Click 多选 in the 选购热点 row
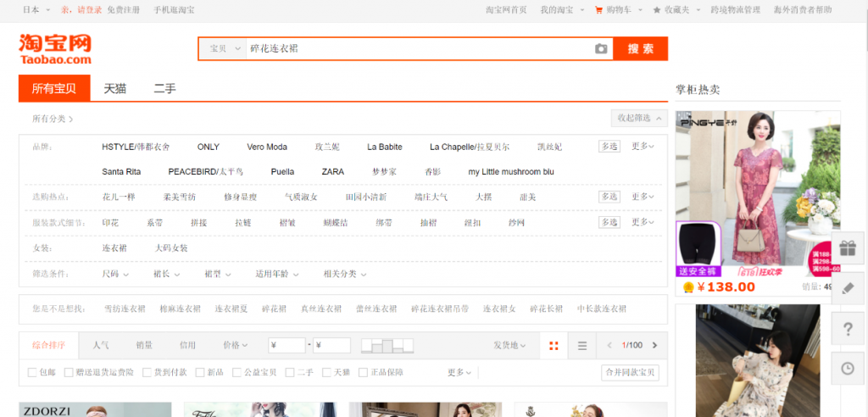This screenshot has width=868, height=417. 609,197
